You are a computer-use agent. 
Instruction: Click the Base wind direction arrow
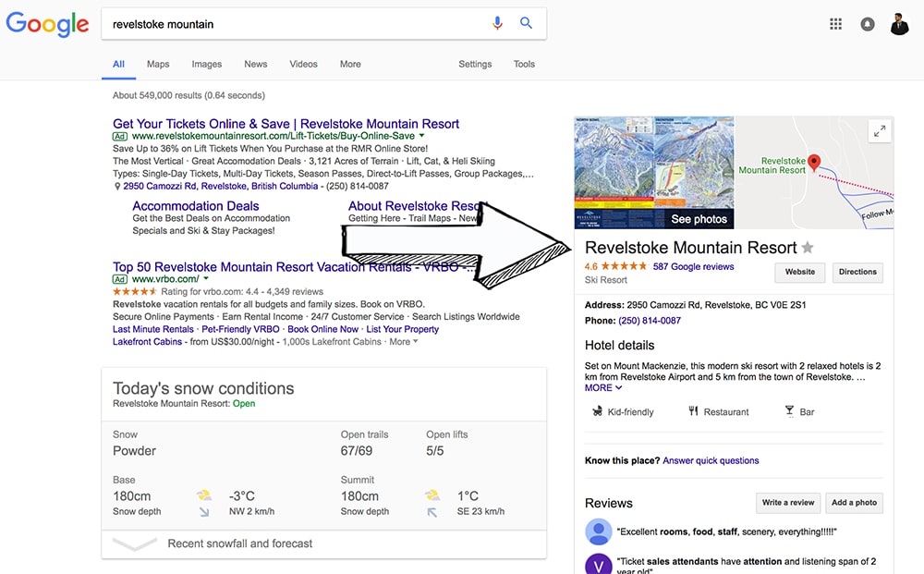tap(204, 511)
